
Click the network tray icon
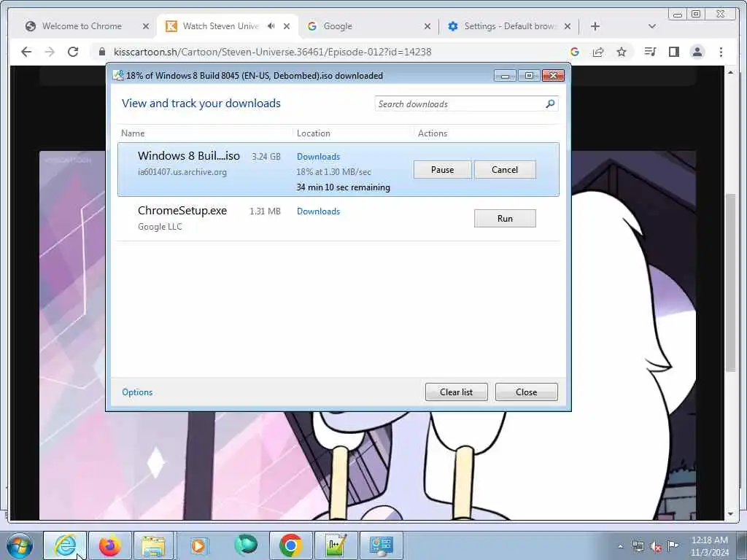click(x=638, y=546)
